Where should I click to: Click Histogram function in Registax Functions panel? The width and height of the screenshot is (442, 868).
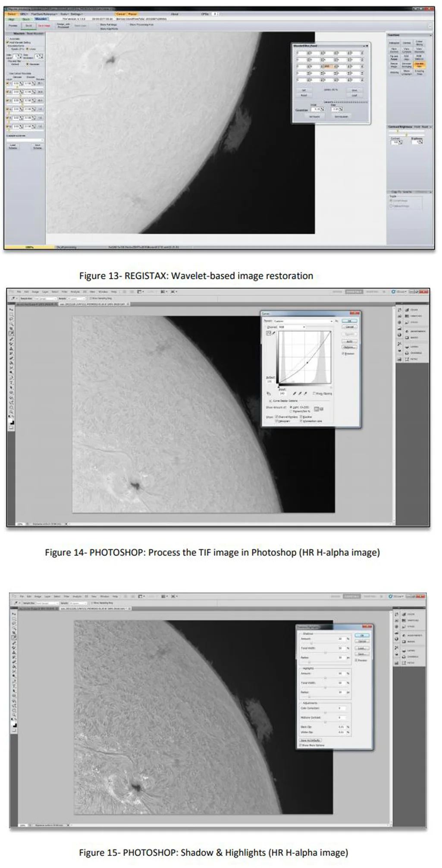point(394,43)
